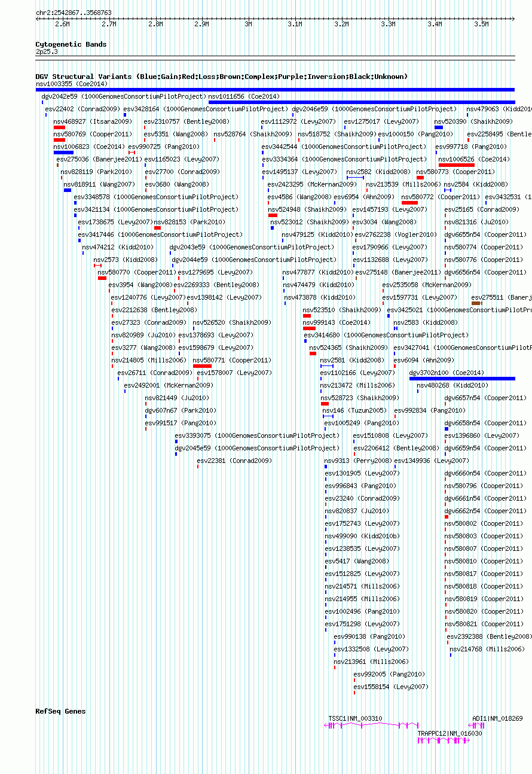Click the nsv1003355 (Coe2014) variant label
Viewport: 532px width, 774px height.
pyautogui.click(x=72, y=84)
